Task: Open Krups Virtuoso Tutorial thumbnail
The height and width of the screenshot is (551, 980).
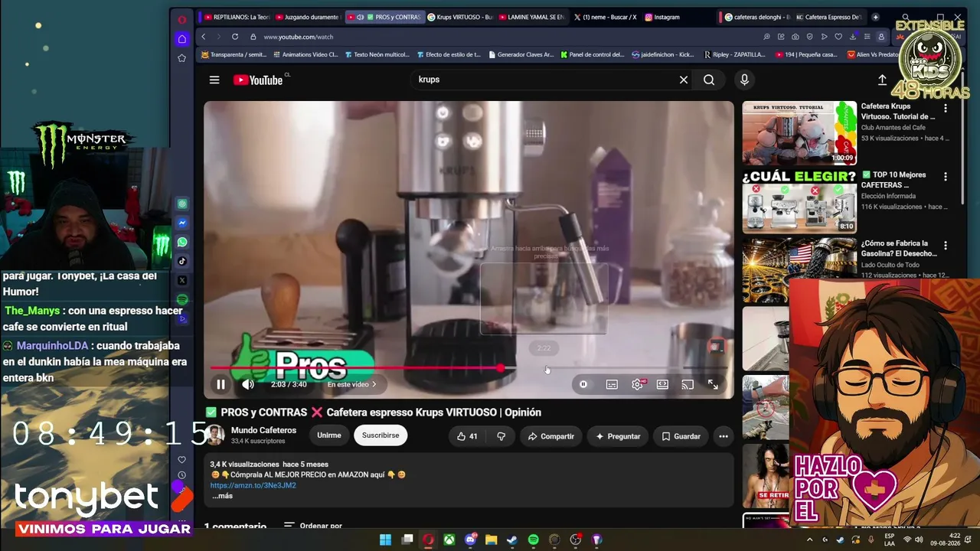Action: 799,133
